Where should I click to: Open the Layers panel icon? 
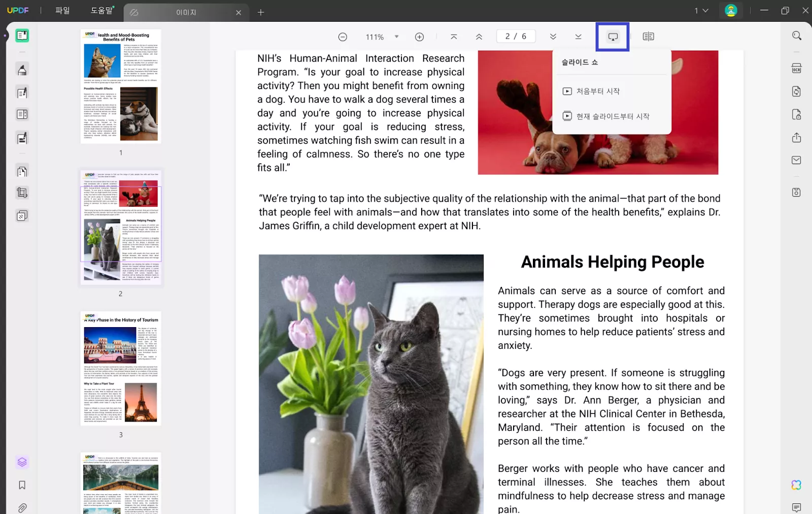pyautogui.click(x=22, y=462)
